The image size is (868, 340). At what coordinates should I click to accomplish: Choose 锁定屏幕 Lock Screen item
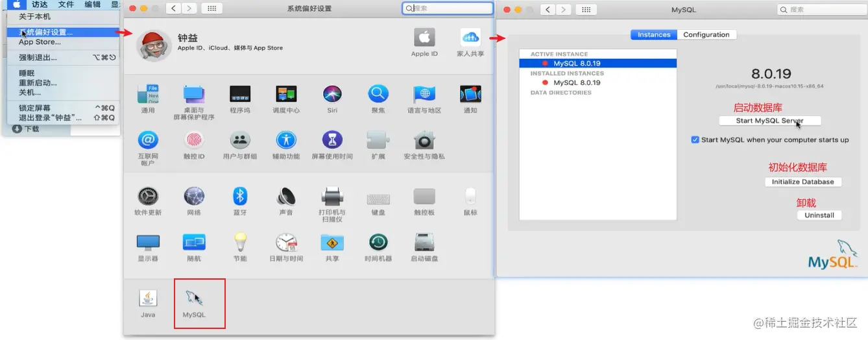pyautogui.click(x=63, y=108)
